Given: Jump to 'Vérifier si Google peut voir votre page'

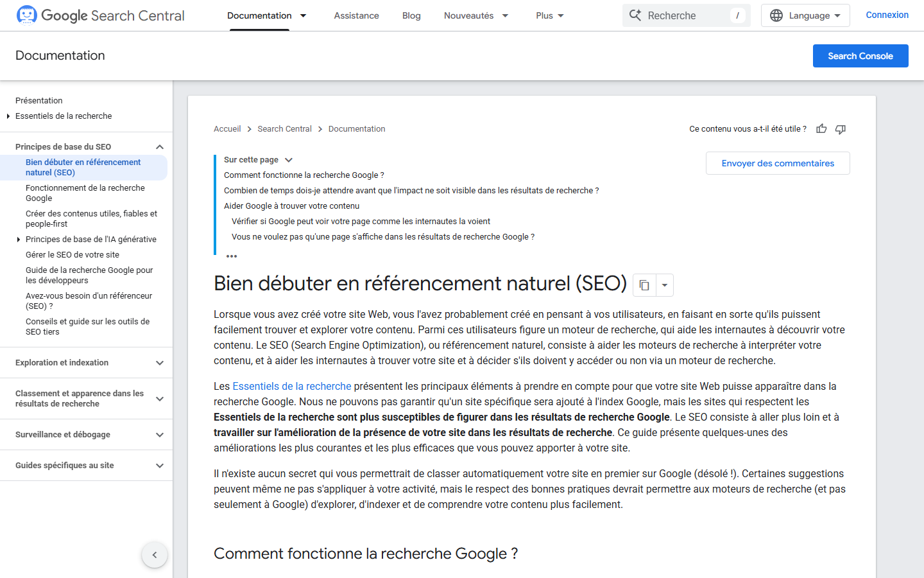Looking at the screenshot, I should click(361, 222).
